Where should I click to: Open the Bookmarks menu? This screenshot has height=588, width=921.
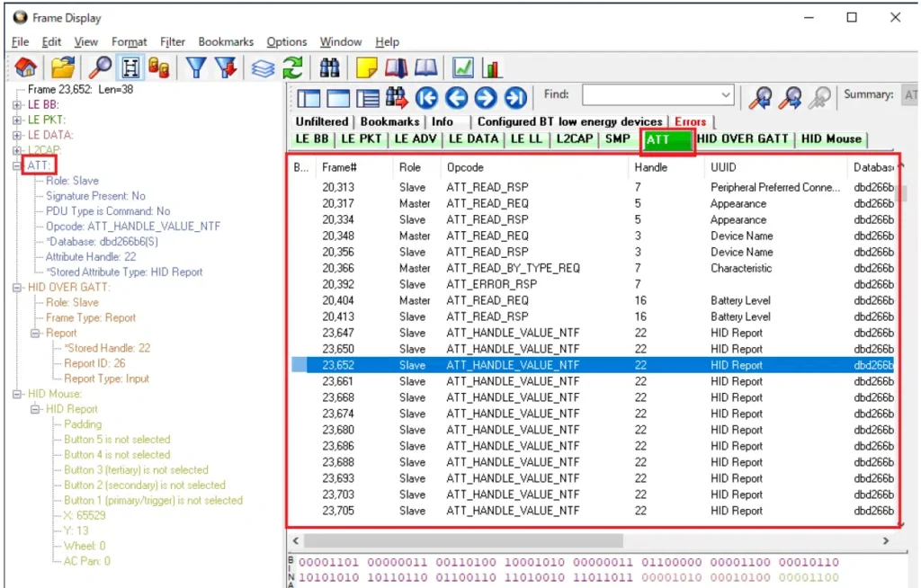pos(226,41)
